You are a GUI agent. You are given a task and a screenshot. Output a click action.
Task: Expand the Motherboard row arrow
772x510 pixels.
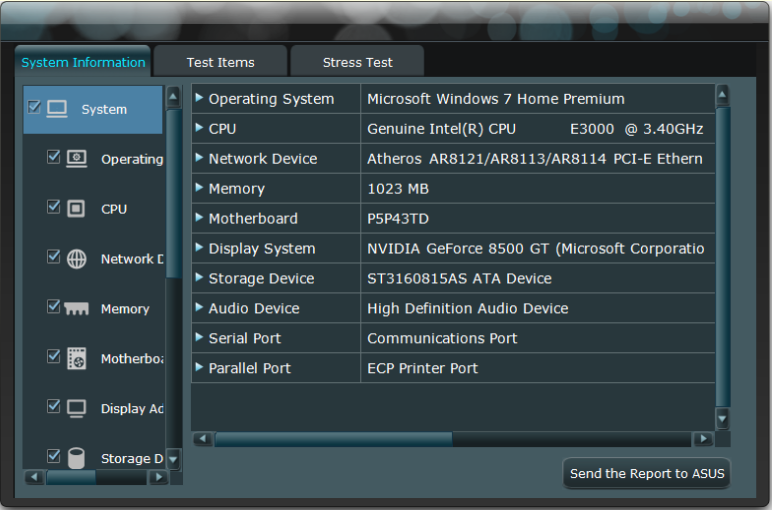[199, 217]
